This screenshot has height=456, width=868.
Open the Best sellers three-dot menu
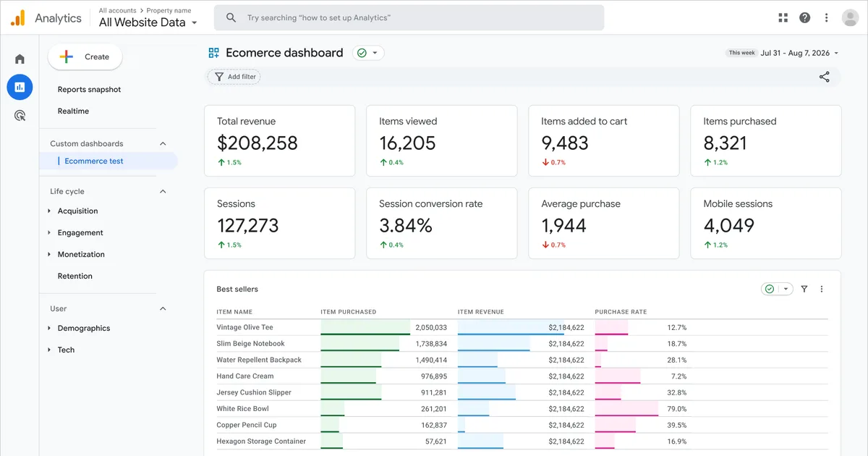(821, 289)
